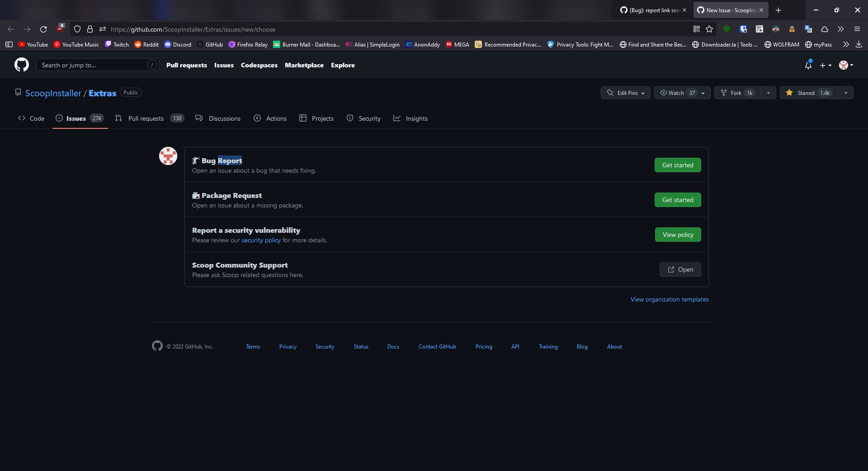Image resolution: width=868 pixels, height=471 pixels.
Task: Open the plus create-new dropdown
Action: point(826,65)
